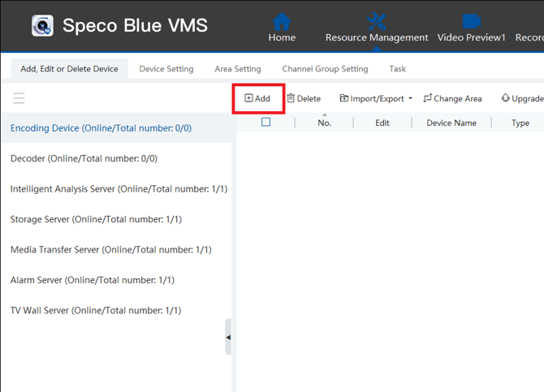Click the Upgrade toolbar button

[522, 98]
